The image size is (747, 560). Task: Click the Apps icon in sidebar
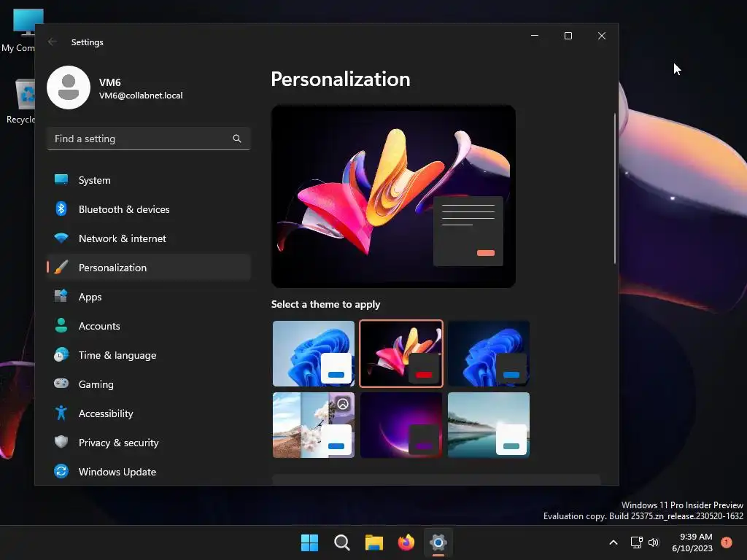(61, 296)
